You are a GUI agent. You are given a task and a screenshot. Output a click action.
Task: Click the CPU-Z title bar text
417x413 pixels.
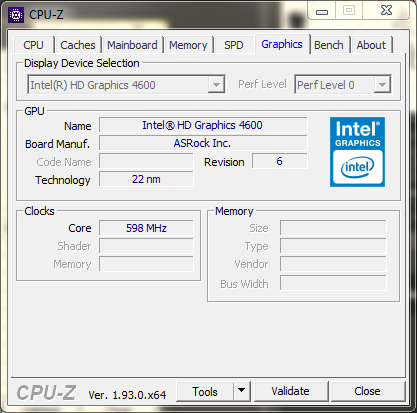(46, 15)
